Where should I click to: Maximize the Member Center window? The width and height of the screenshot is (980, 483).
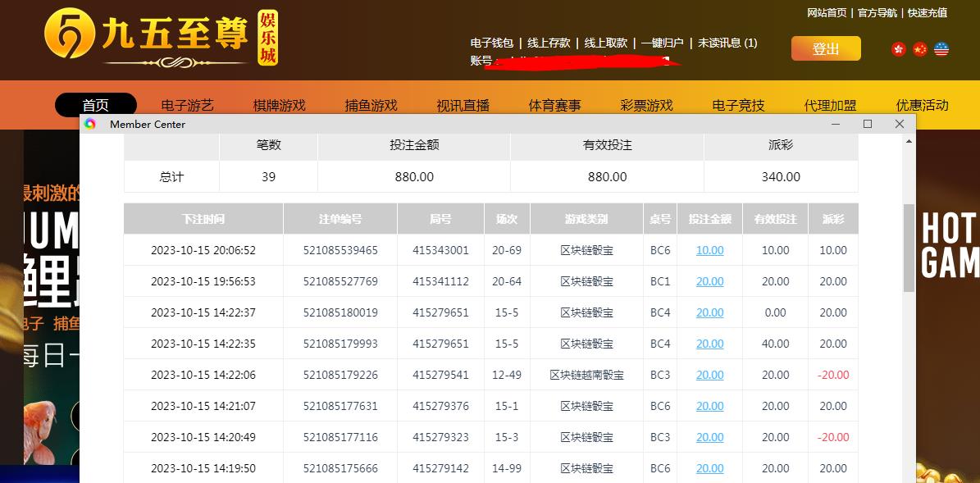(868, 124)
